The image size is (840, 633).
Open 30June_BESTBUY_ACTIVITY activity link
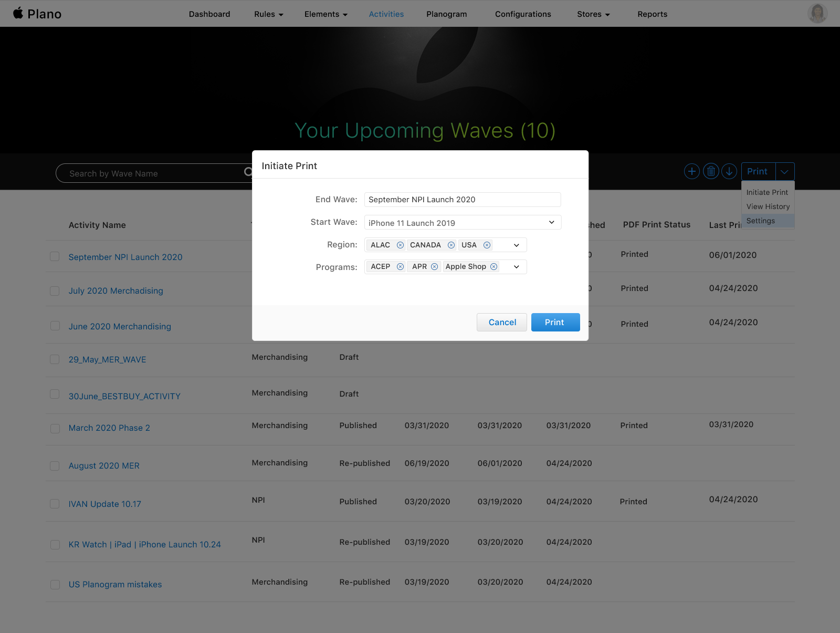pyautogui.click(x=124, y=396)
